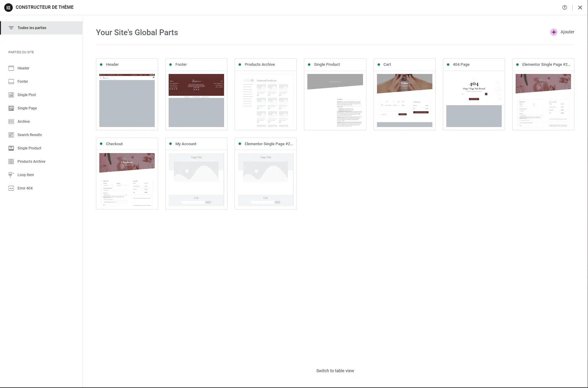Open the Cart template thumbnail
Image resolution: width=588 pixels, height=388 pixels.
point(405,100)
